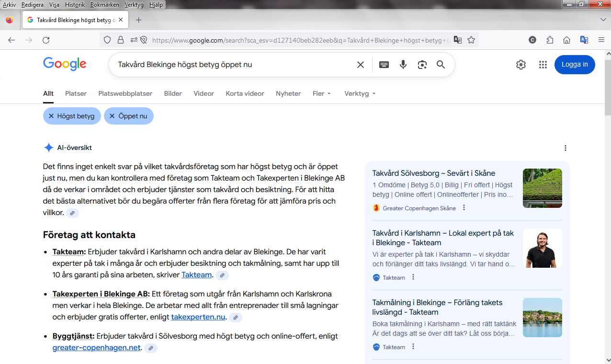Disable the Öppet nu filter chip
The image size is (611, 364).
point(128,116)
